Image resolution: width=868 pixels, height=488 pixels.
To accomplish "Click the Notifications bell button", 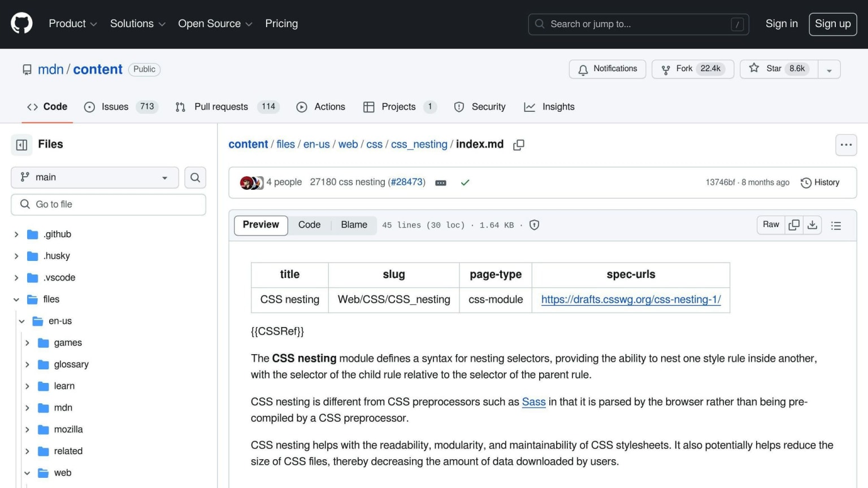I will 607,69.
